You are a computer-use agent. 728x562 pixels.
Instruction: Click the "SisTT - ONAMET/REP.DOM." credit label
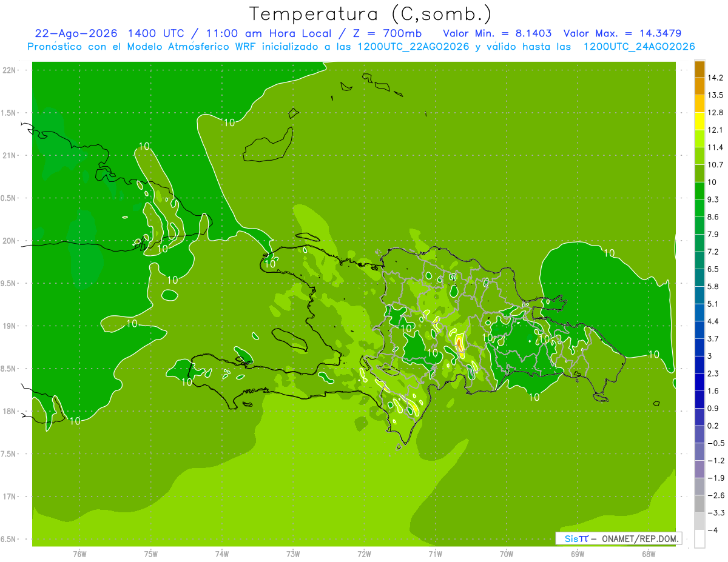click(619, 538)
